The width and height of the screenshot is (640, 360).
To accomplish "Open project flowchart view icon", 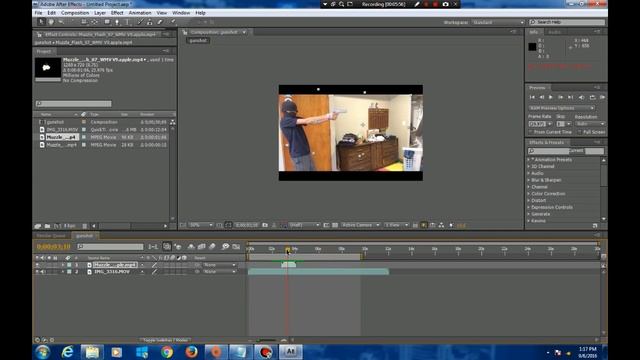I will 173,122.
